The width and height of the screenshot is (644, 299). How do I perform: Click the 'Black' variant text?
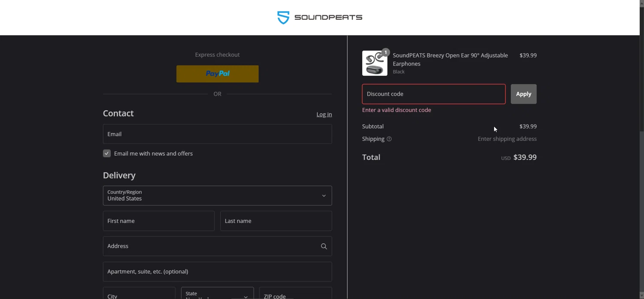pos(399,72)
